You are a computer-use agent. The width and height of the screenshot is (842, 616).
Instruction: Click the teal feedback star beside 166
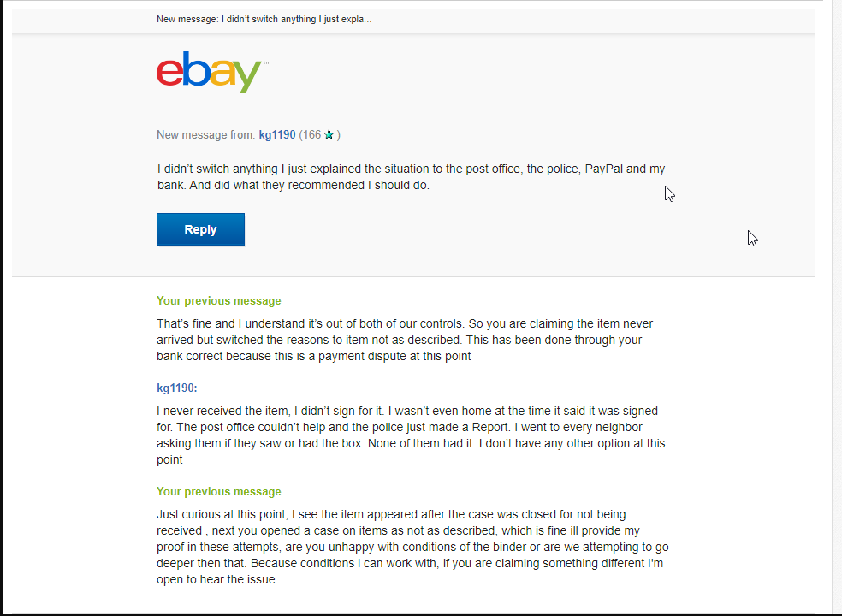(x=329, y=135)
